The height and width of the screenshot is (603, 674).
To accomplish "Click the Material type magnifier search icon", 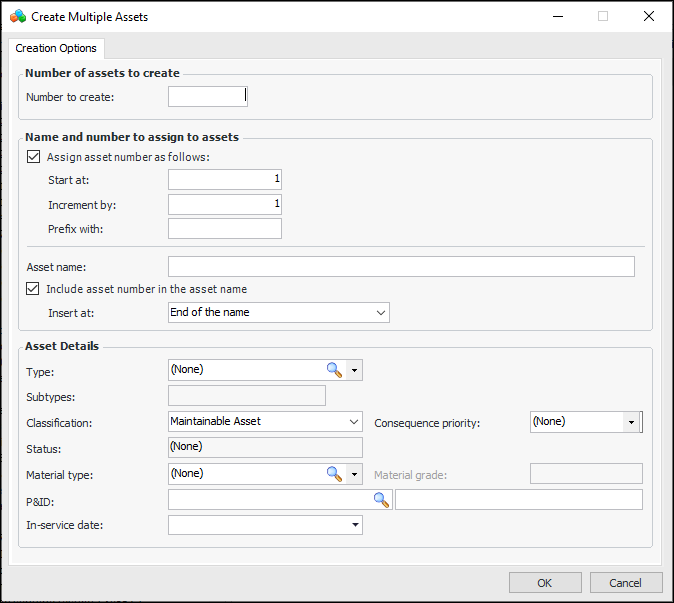I will [x=334, y=473].
